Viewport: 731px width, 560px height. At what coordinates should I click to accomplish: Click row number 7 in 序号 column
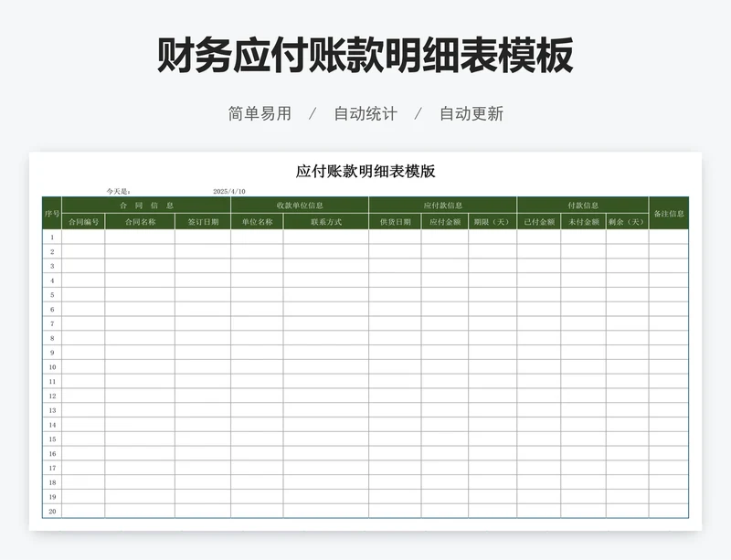pos(52,323)
